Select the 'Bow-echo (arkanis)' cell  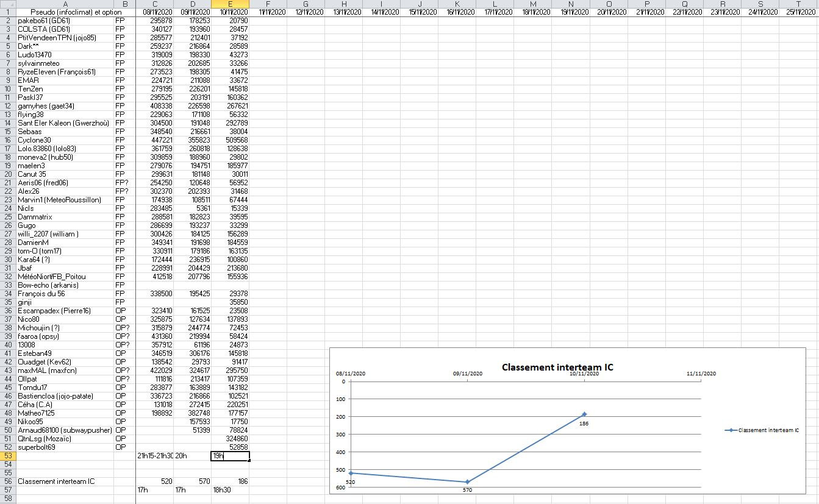click(x=64, y=285)
